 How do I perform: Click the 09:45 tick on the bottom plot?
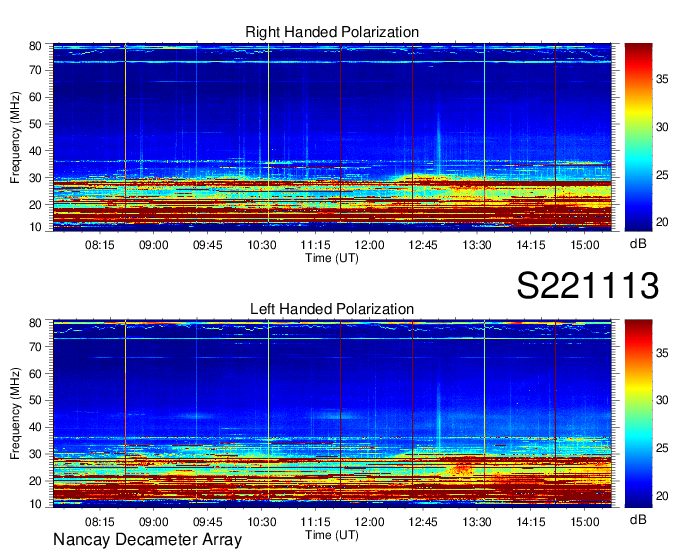[207, 522]
